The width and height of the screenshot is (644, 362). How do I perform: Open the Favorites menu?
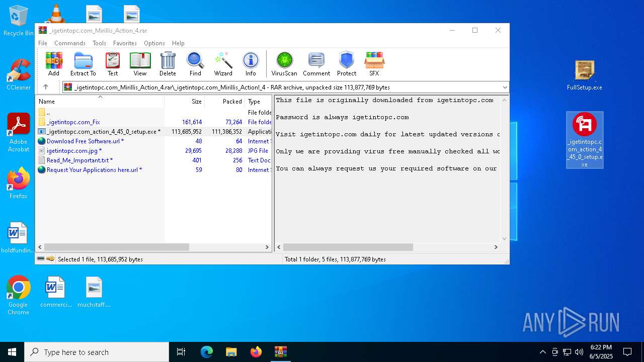pos(125,43)
